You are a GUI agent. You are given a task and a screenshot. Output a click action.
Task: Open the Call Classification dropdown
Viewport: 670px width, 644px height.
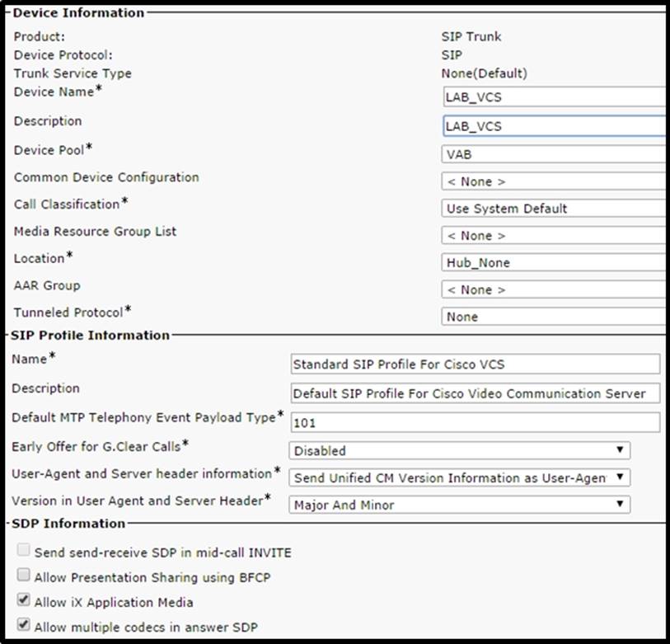(x=552, y=209)
